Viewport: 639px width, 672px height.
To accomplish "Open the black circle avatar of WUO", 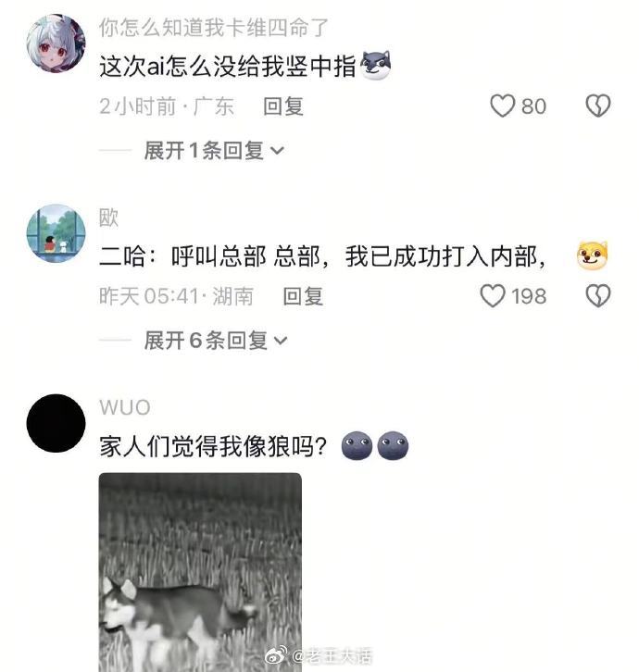I will pos(56,423).
